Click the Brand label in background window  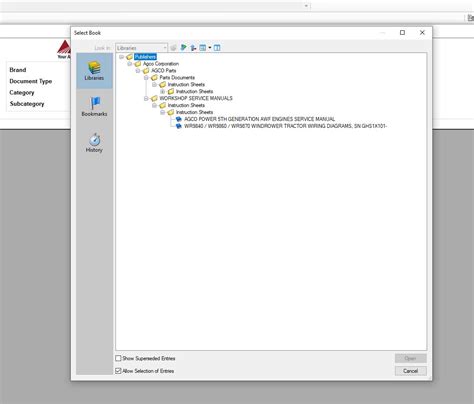coord(18,70)
